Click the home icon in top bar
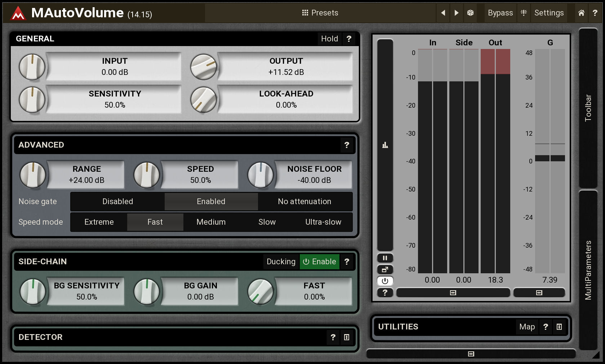 click(x=581, y=13)
